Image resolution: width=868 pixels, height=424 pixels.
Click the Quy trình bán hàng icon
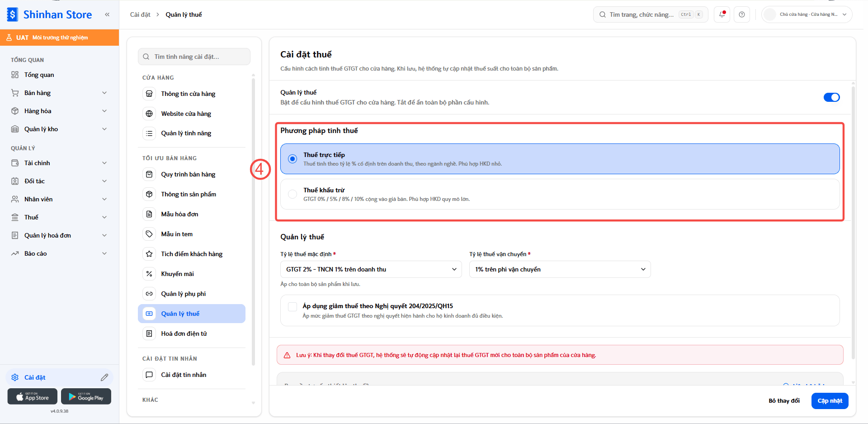149,174
